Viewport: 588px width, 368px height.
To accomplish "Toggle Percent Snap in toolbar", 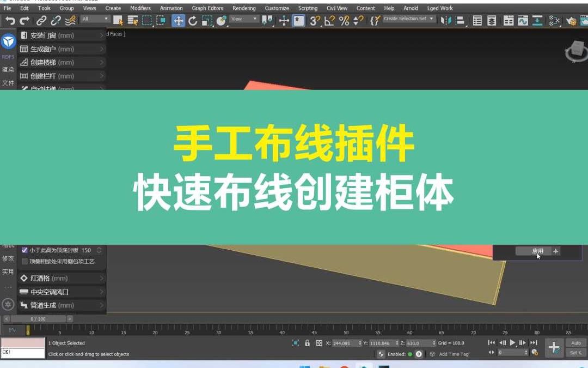I will click(x=344, y=21).
